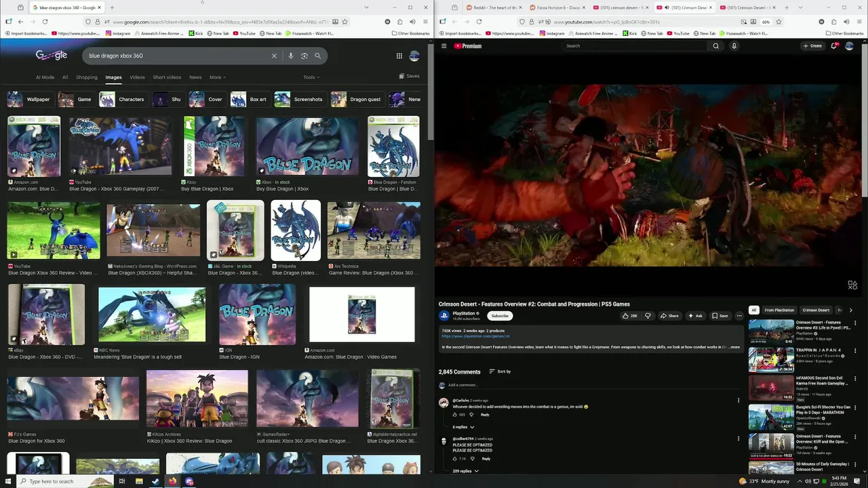Open the Tools dropdown in Google Images
The image size is (868, 488).
pos(311,77)
